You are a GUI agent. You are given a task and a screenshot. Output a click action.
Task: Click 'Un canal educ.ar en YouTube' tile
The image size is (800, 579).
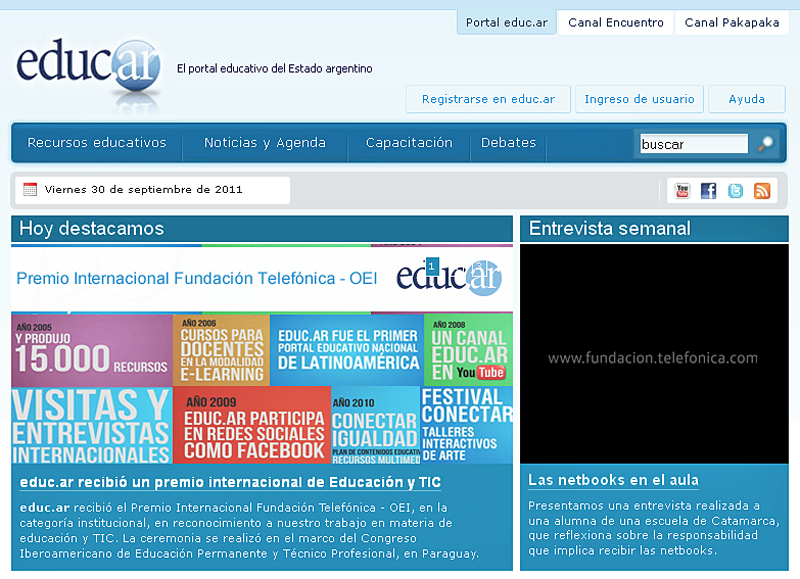pos(468,350)
